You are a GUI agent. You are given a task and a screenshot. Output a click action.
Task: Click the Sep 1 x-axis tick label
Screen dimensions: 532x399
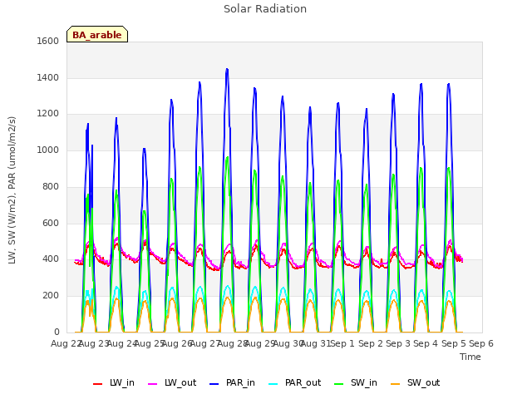(x=342, y=343)
